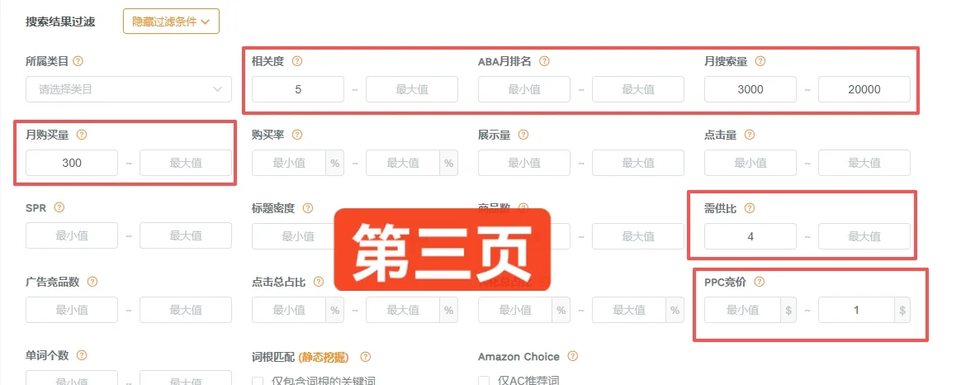Image resolution: width=980 pixels, height=385 pixels.
Task: Click help icon next to Amazon Choice
Action: 572,356
